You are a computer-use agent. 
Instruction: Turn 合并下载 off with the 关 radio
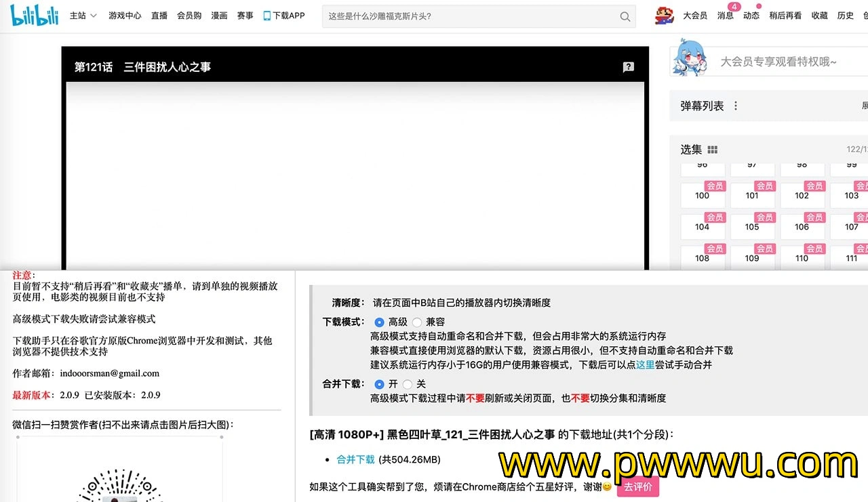pyautogui.click(x=408, y=384)
